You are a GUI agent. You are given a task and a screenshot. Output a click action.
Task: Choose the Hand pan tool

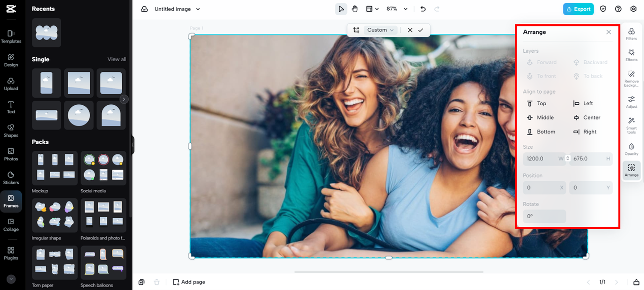(355, 9)
